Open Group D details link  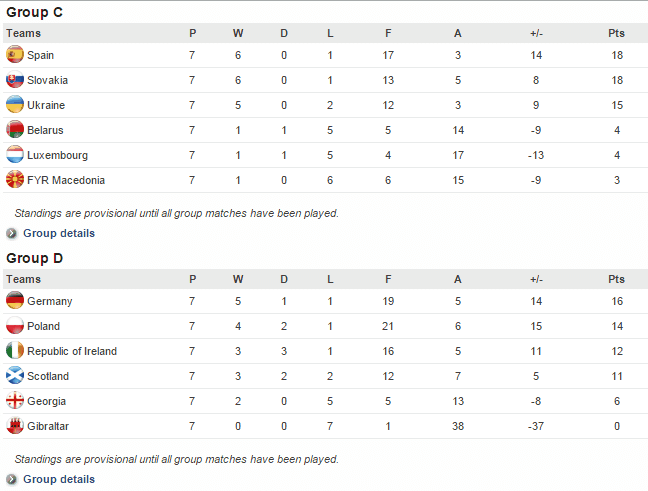click(59, 479)
